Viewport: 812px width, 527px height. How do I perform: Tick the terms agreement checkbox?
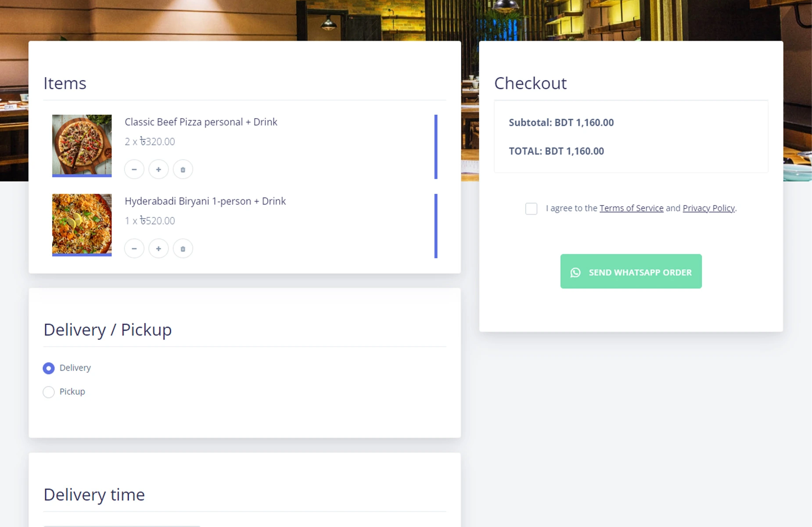point(531,209)
